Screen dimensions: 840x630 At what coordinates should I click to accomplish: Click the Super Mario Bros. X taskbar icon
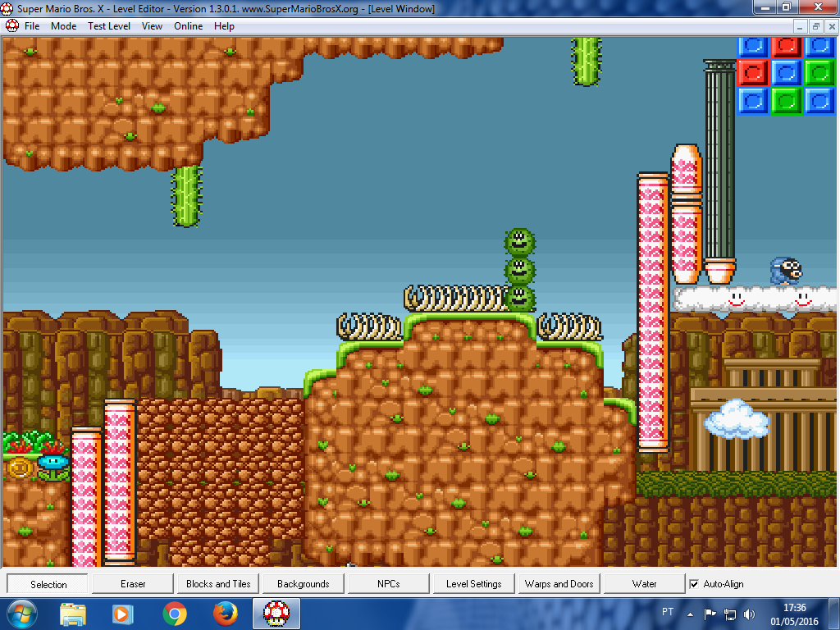pos(276,614)
